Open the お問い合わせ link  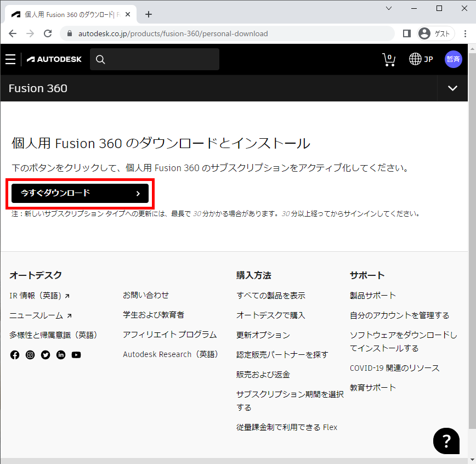pos(146,295)
